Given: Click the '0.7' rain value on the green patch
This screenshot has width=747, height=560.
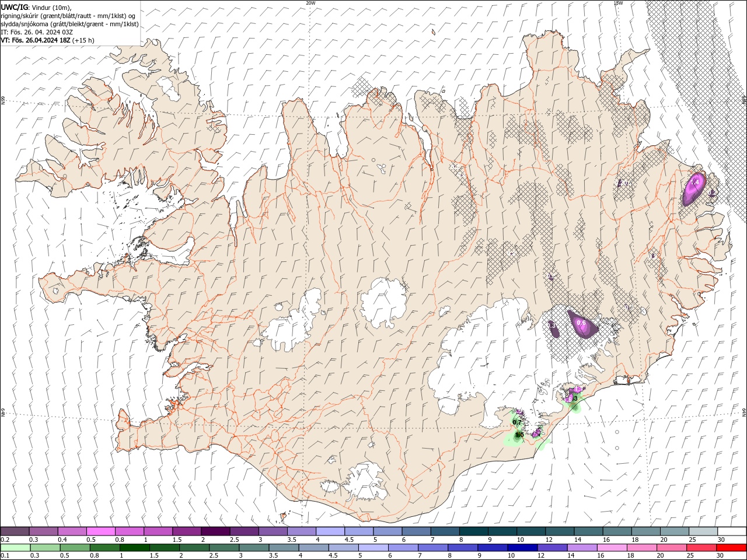Looking at the screenshot, I should tap(517, 422).
